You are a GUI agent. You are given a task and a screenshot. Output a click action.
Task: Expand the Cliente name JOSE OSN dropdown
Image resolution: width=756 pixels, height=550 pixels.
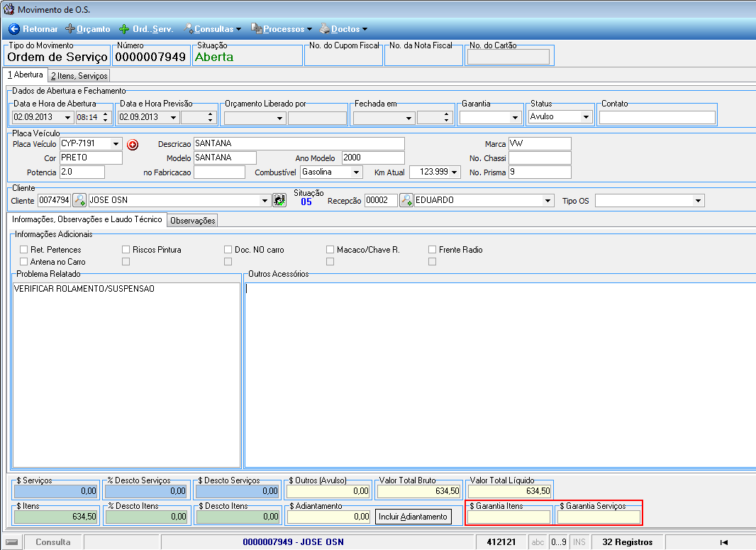click(265, 201)
